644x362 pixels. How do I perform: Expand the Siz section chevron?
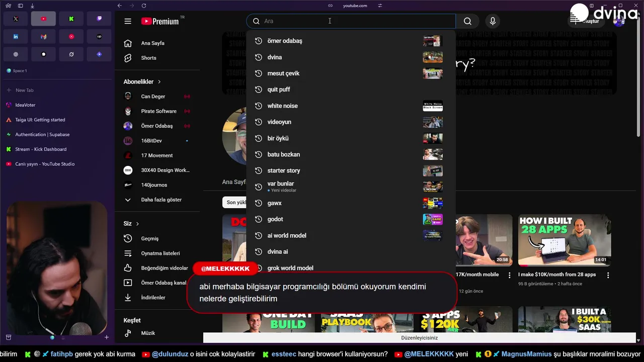[x=137, y=224]
